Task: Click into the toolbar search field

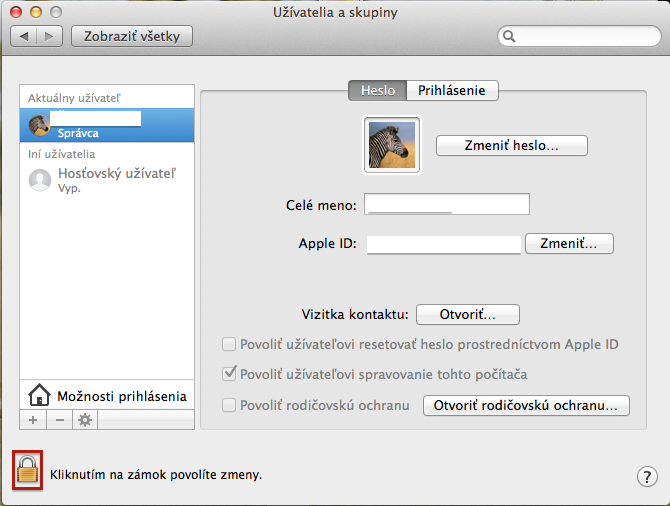Action: coord(579,36)
